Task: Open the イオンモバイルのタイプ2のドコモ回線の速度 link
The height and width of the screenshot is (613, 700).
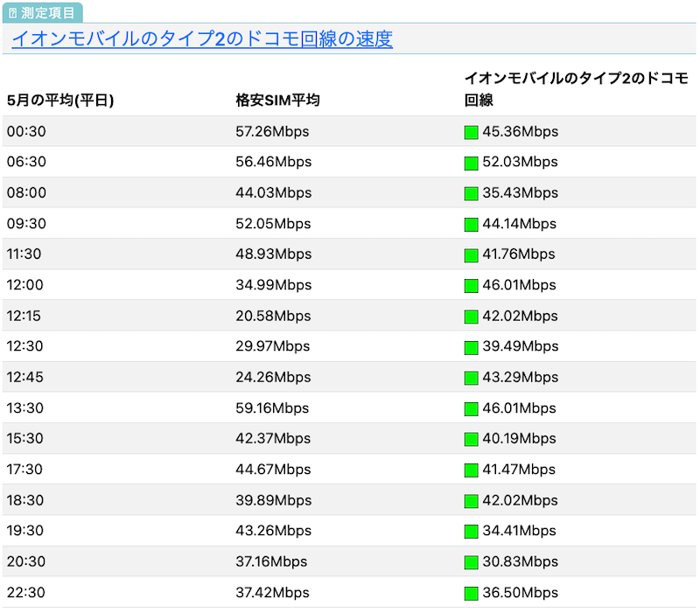Action: point(202,38)
